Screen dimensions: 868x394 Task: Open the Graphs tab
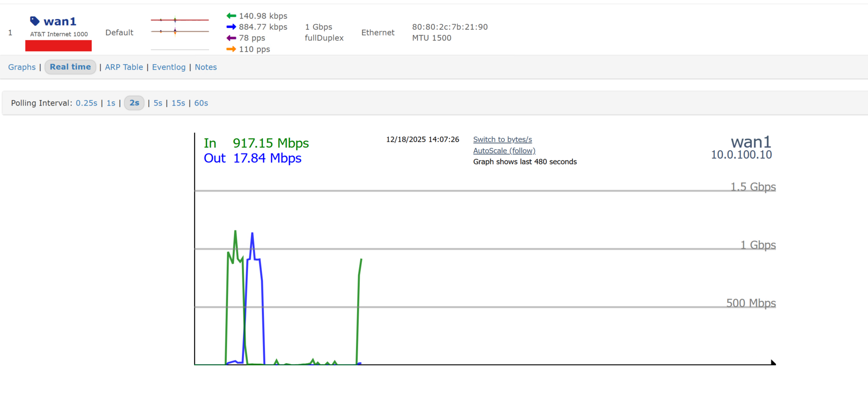click(22, 67)
